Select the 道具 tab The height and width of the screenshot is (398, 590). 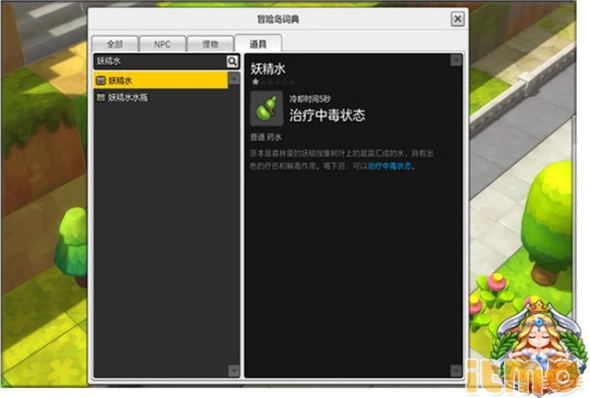click(x=258, y=44)
